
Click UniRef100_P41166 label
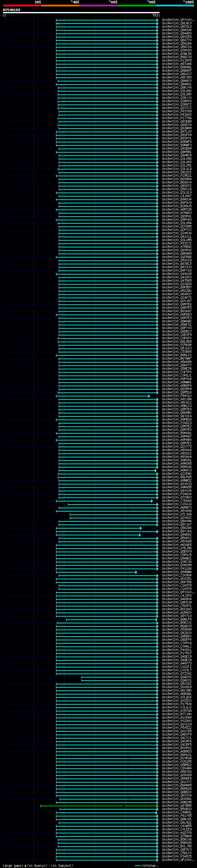[x=177, y=569]
